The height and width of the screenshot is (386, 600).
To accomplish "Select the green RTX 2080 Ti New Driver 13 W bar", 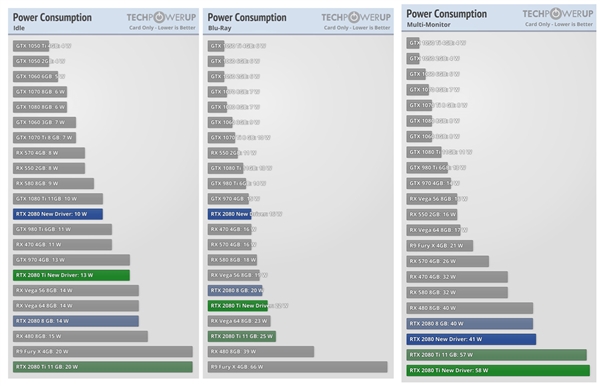I will [71, 275].
